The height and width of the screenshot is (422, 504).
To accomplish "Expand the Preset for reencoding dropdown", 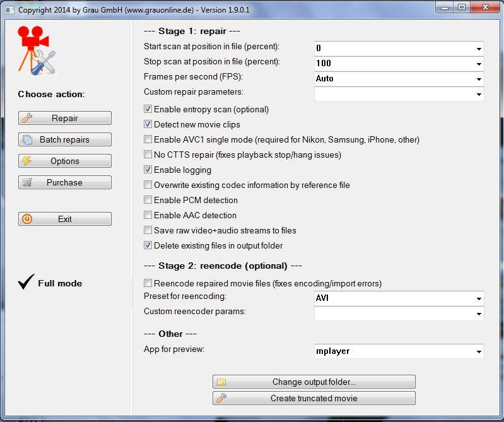I will [479, 299].
